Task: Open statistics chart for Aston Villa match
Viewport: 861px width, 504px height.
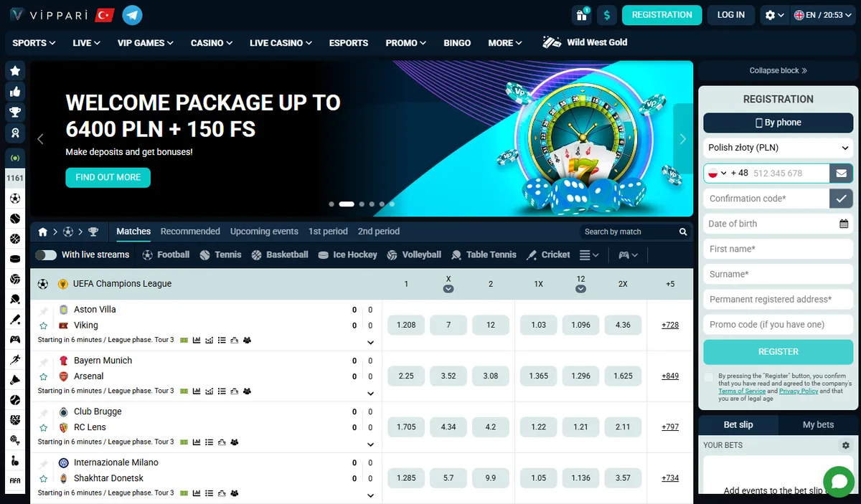Action: click(x=197, y=340)
